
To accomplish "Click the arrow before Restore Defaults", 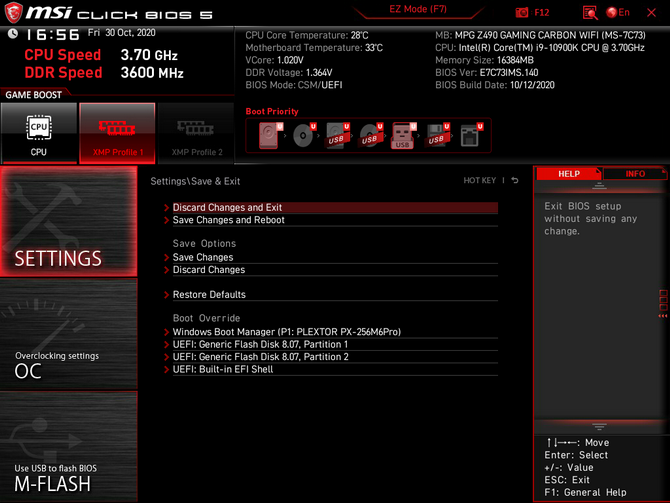I will 167,294.
